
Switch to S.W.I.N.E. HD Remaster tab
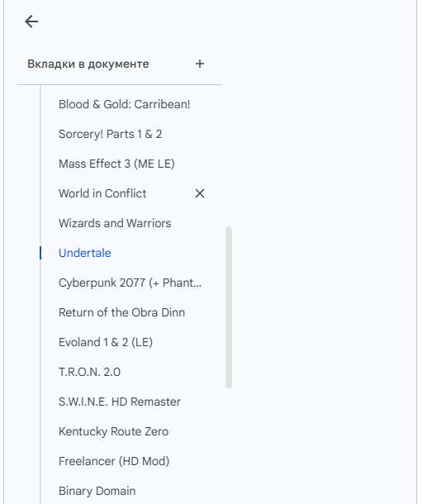[x=120, y=402]
